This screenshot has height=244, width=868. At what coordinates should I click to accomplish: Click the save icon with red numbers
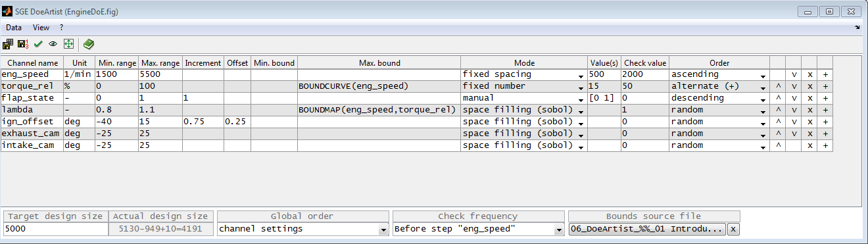pyautogui.click(x=23, y=44)
